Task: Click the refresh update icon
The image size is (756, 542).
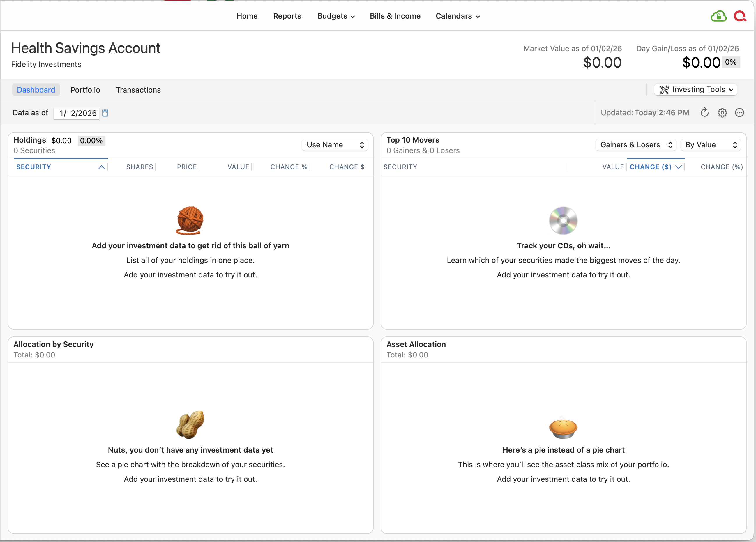Action: click(x=704, y=113)
